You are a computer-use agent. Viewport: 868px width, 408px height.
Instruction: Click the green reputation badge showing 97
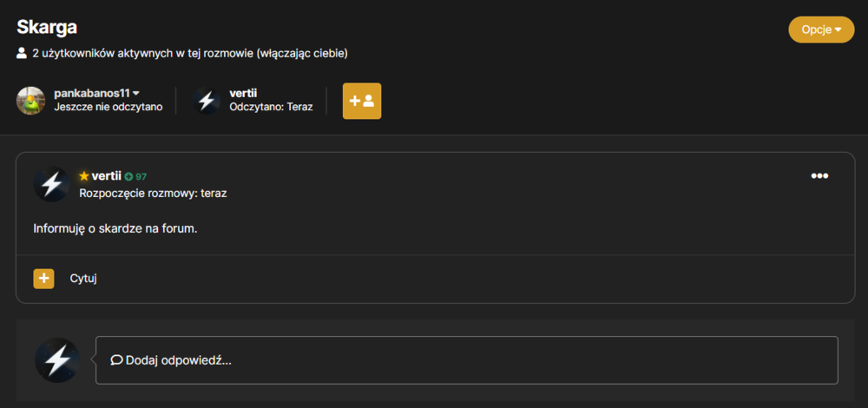point(135,176)
